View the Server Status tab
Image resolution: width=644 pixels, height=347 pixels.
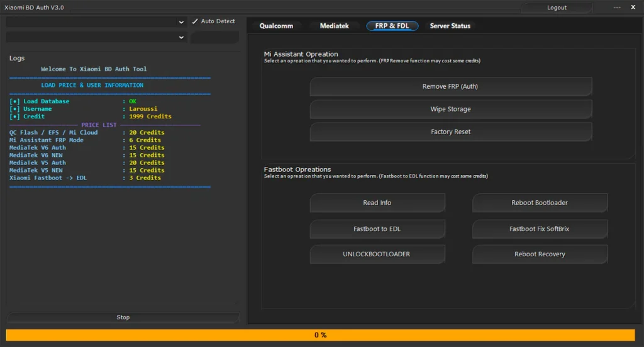click(450, 26)
